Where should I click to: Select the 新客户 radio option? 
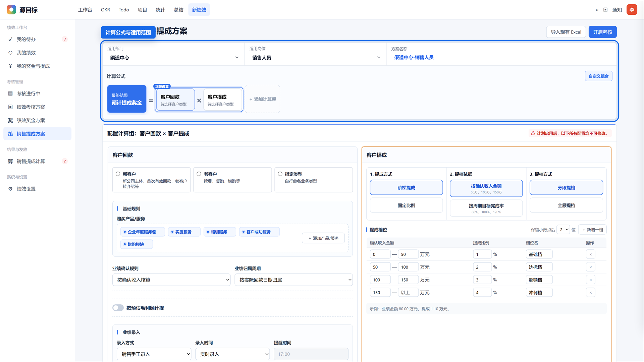pos(118,174)
